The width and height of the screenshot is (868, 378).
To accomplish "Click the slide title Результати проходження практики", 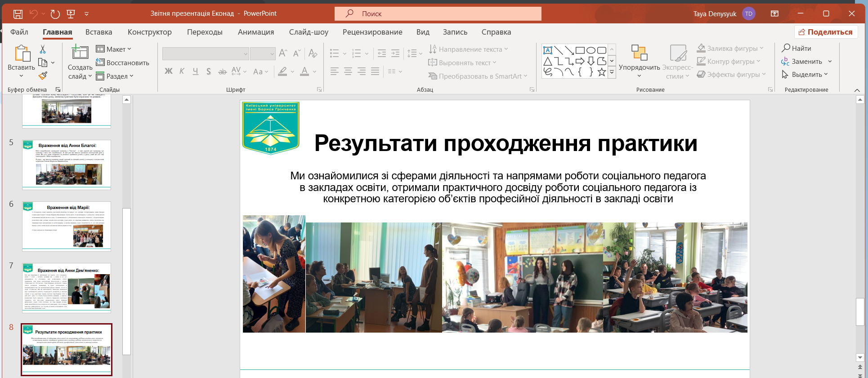I will pos(506,143).
